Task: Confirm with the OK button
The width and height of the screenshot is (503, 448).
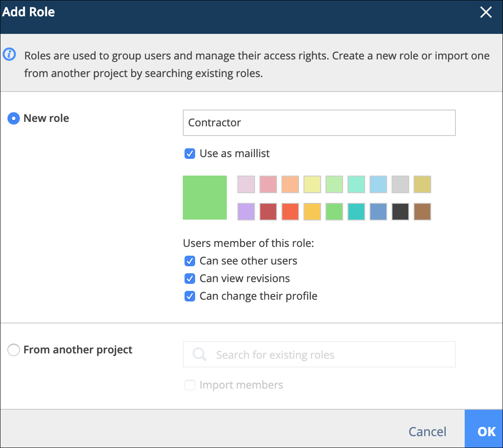Action: coord(484,429)
